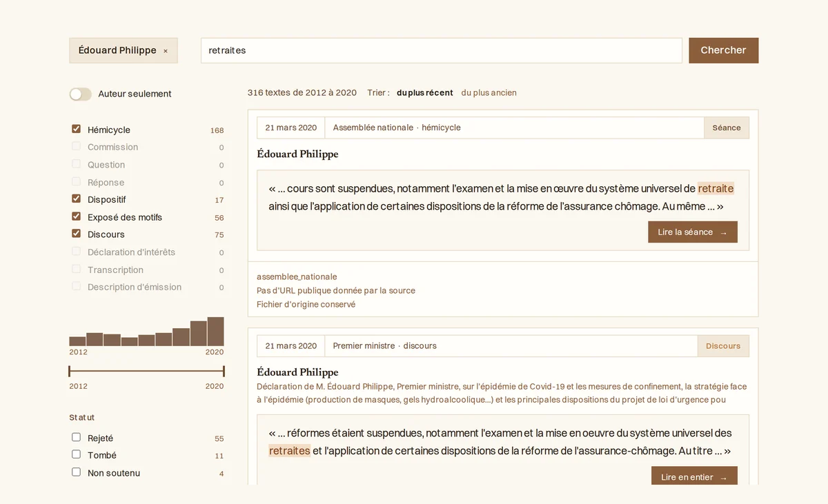This screenshot has width=828, height=504.
Task: Check the Tombé status checkbox
Action: click(76, 454)
